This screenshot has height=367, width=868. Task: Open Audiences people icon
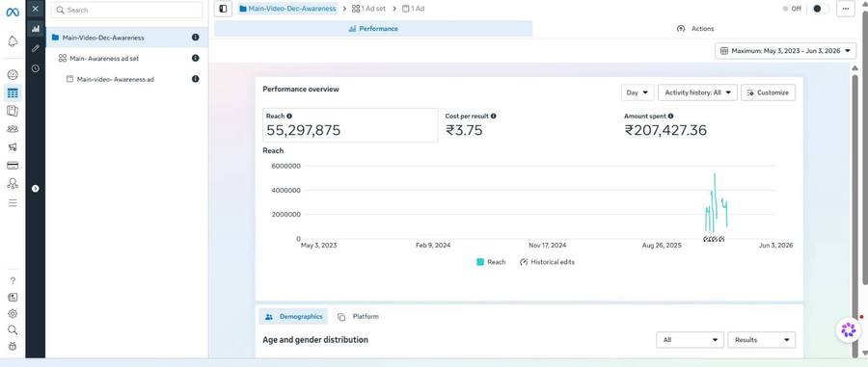13,129
